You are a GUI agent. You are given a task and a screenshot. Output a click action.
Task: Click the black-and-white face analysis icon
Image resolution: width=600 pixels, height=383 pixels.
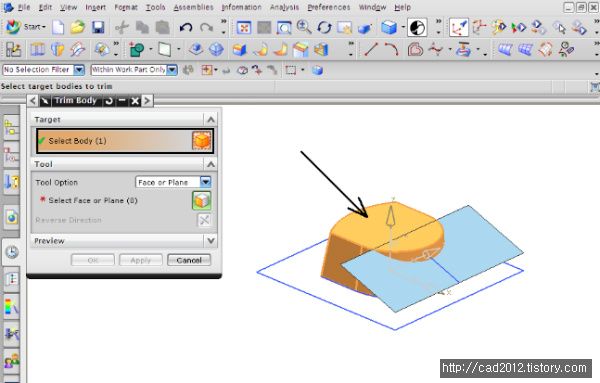pyautogui.click(x=417, y=28)
